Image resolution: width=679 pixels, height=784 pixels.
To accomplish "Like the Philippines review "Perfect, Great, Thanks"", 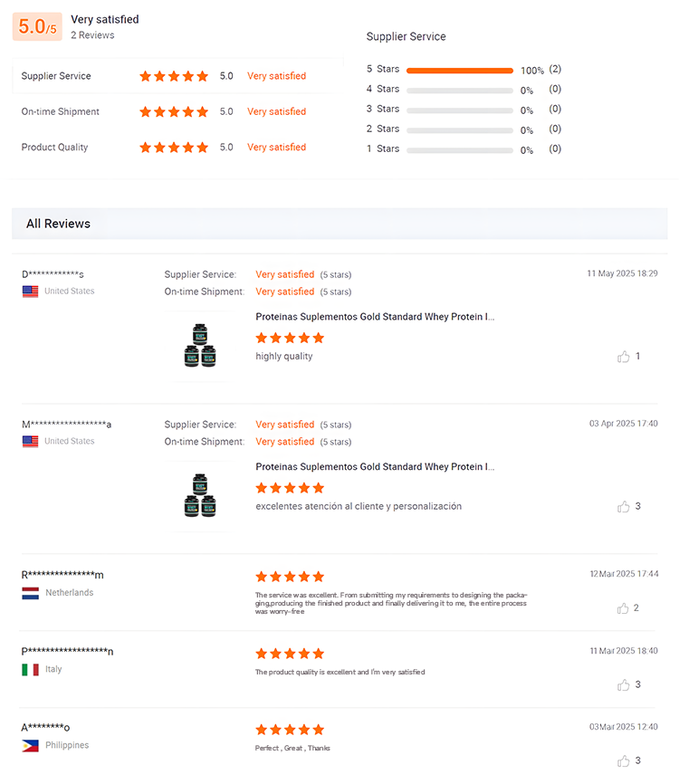I will tap(624, 761).
